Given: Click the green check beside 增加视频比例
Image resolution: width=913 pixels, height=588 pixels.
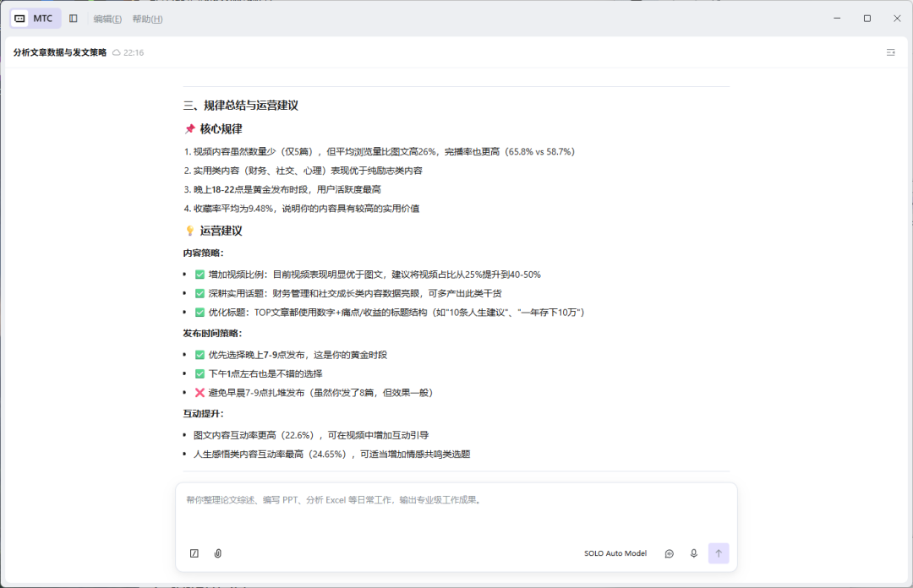Looking at the screenshot, I should point(200,275).
